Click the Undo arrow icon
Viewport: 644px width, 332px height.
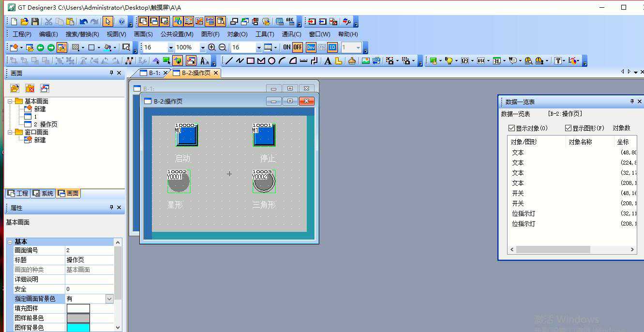pyautogui.click(x=83, y=22)
